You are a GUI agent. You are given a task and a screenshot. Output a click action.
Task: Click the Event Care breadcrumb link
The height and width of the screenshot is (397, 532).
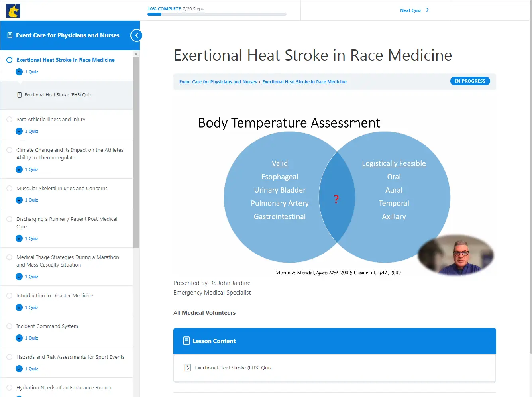[x=218, y=82]
